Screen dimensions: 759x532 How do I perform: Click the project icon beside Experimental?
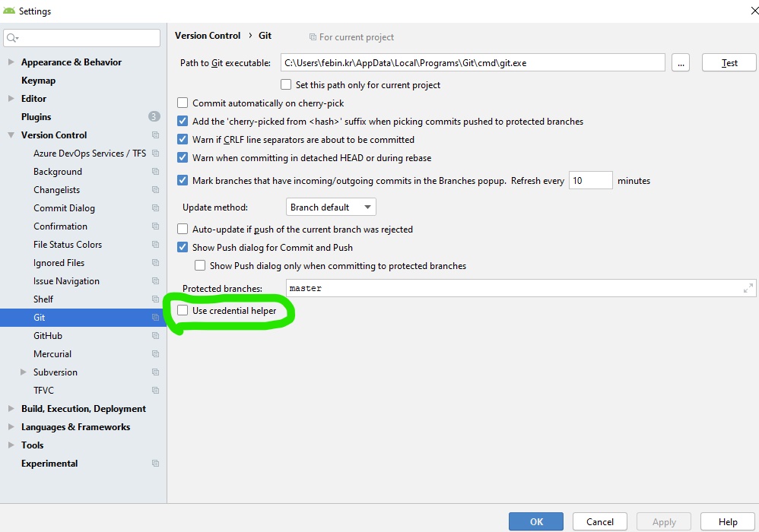click(x=155, y=464)
